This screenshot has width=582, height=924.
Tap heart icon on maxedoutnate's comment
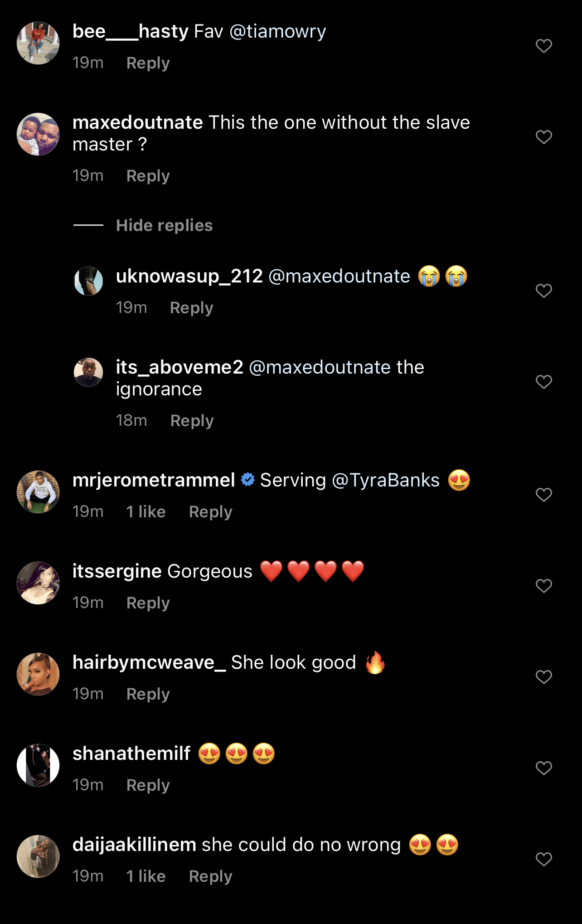(x=543, y=137)
